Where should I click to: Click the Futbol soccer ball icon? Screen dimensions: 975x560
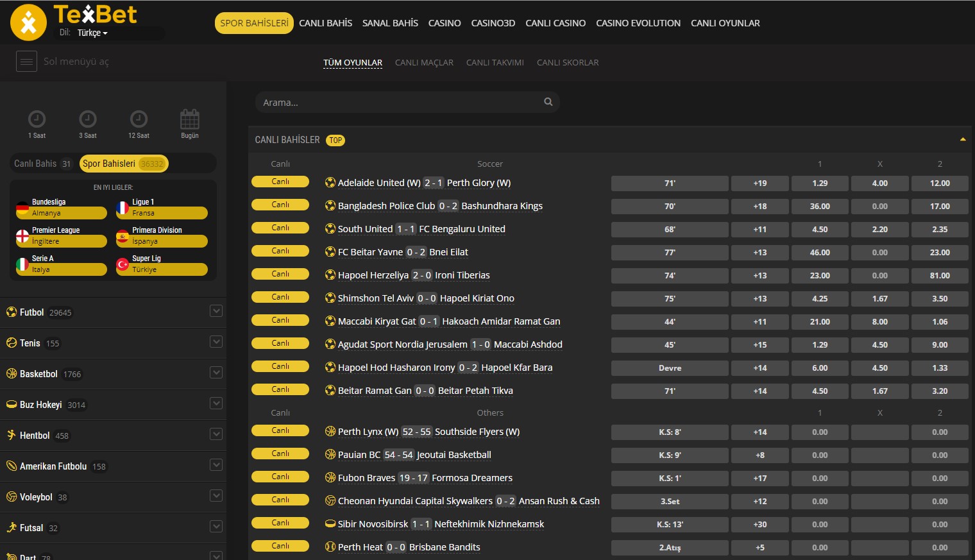[x=12, y=312]
